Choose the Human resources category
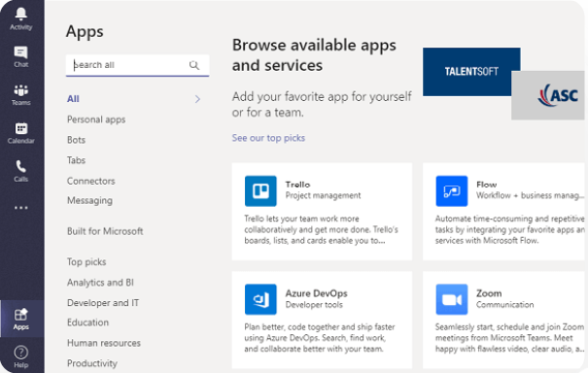This screenshot has width=588, height=373. (x=104, y=343)
